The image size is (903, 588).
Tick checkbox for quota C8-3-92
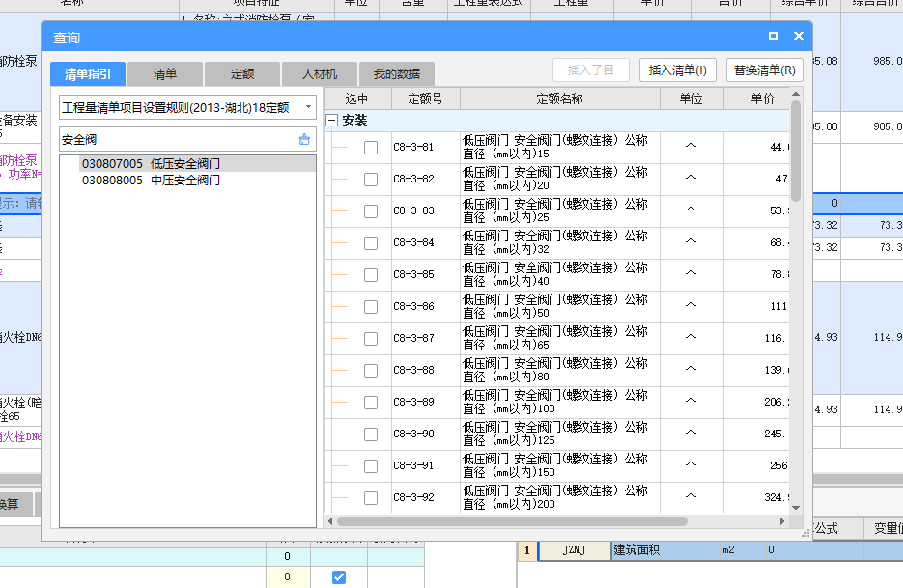[x=371, y=498]
